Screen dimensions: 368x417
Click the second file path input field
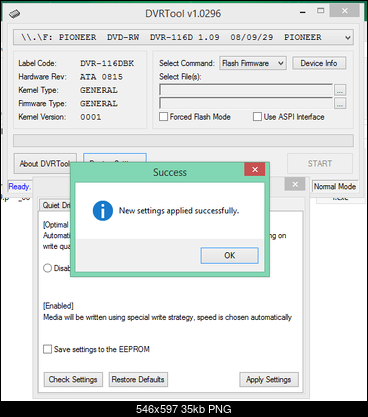(x=246, y=103)
